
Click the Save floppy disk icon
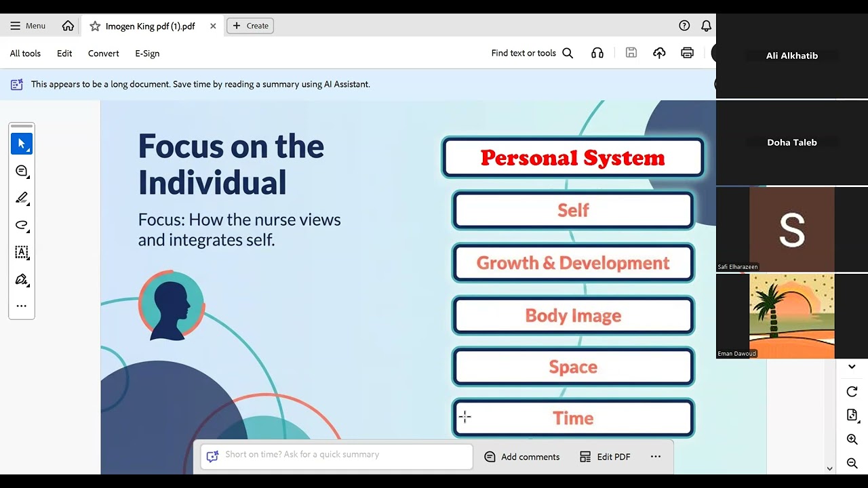click(631, 53)
